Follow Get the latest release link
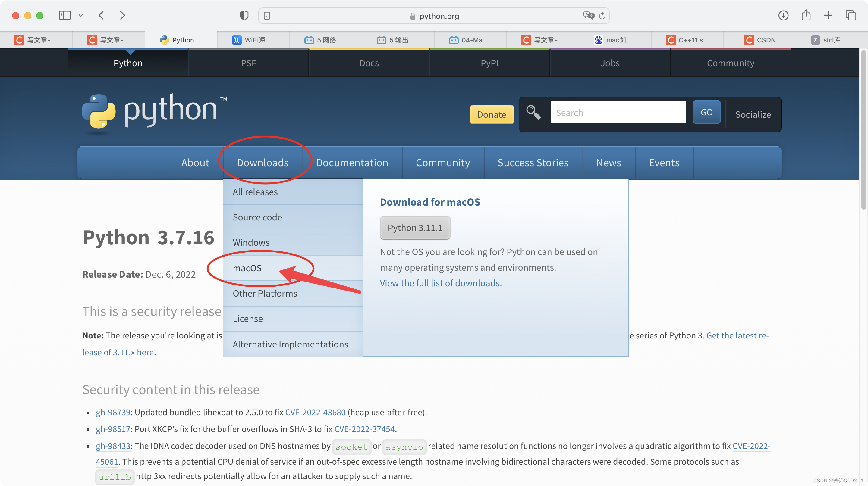The width and height of the screenshot is (868, 486). (737, 335)
